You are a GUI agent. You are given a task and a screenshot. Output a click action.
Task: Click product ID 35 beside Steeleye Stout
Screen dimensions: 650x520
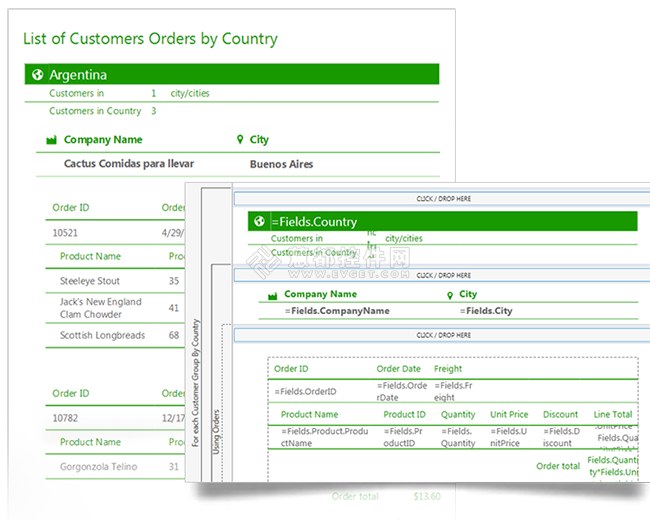174,281
